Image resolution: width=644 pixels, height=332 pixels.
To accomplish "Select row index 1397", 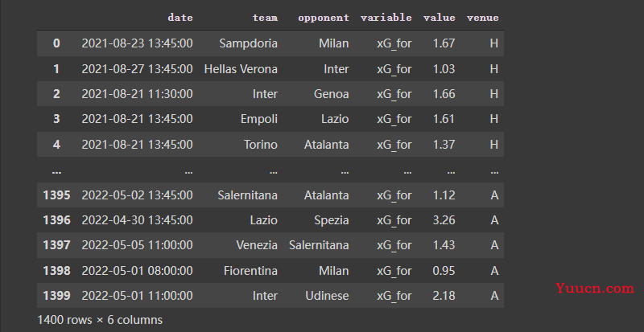I will click(x=56, y=245).
